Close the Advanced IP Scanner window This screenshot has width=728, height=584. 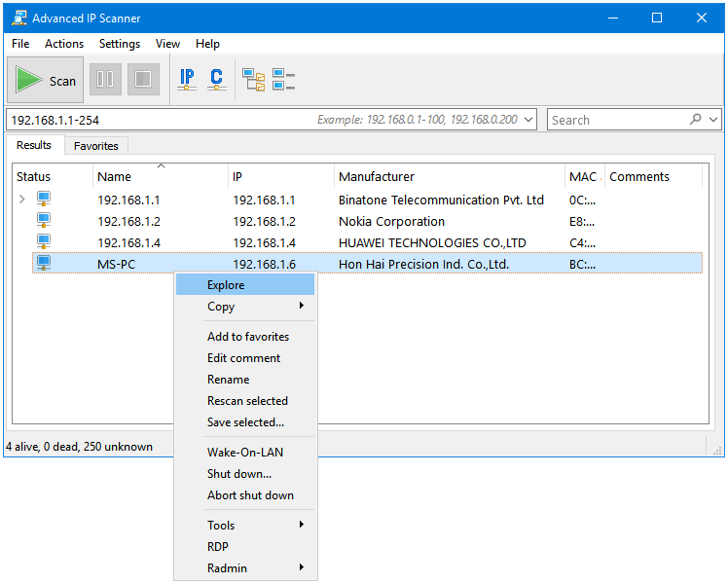pyautogui.click(x=702, y=18)
